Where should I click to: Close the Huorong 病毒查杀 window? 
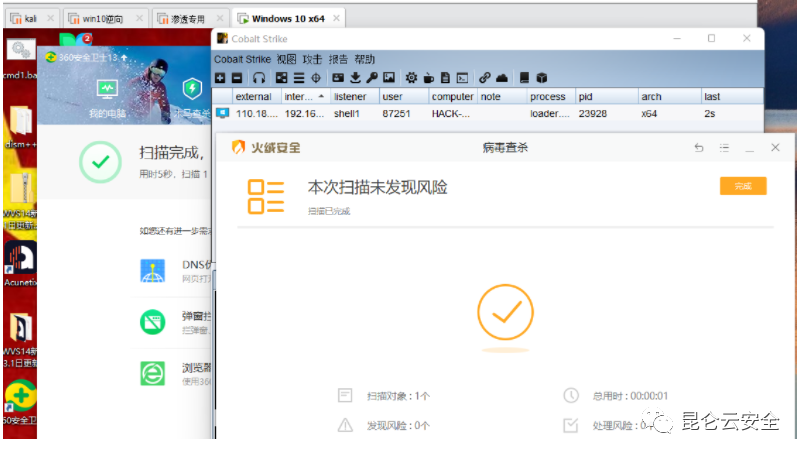click(x=775, y=148)
